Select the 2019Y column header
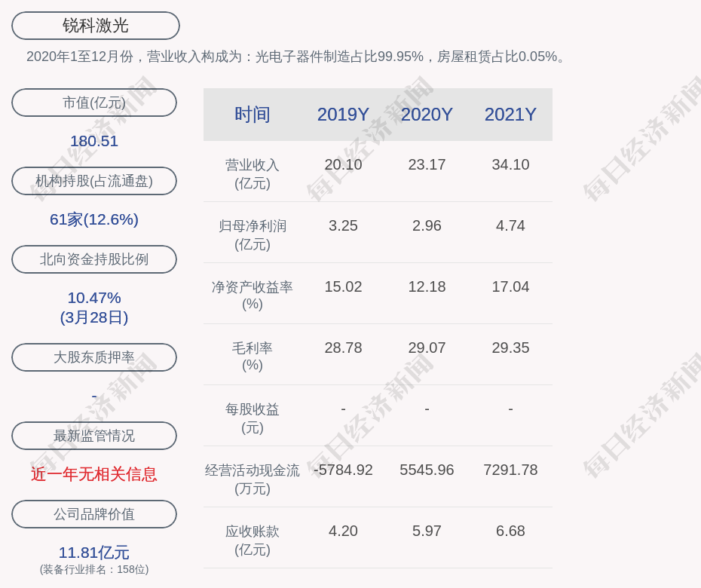Image resolution: width=701 pixels, height=588 pixels. pyautogui.click(x=343, y=115)
